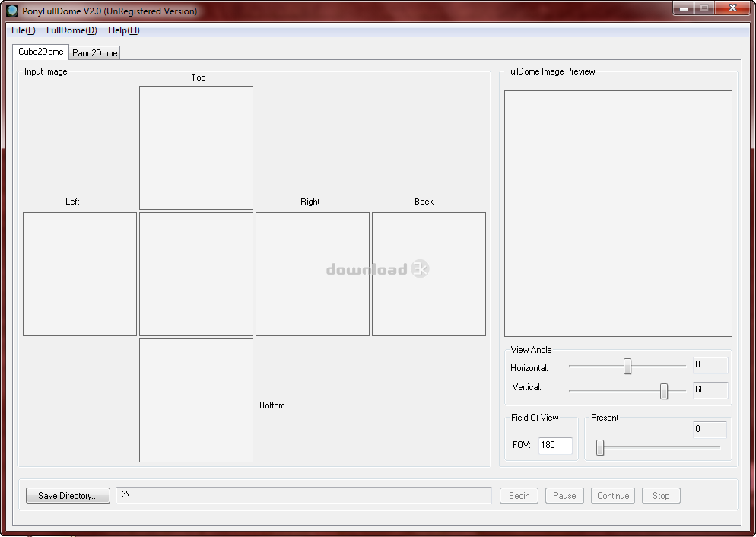Screen dimensions: 756x537
Task: Click the center front input image box
Action: click(x=196, y=275)
